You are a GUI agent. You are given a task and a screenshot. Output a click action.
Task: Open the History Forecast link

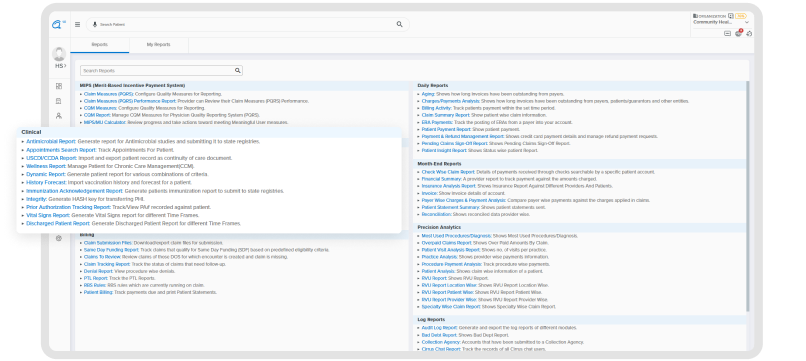(x=46, y=183)
